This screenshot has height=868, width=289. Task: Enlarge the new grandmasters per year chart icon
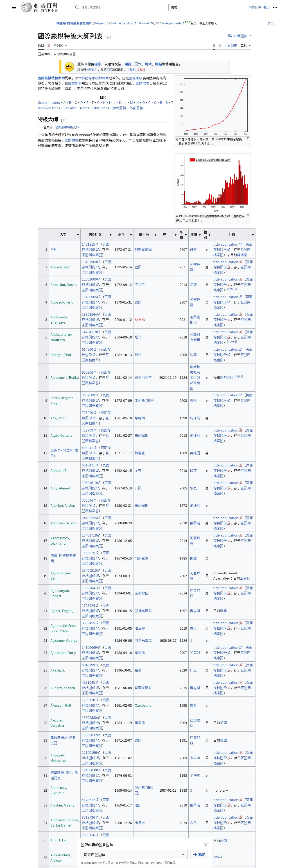pyautogui.click(x=248, y=215)
